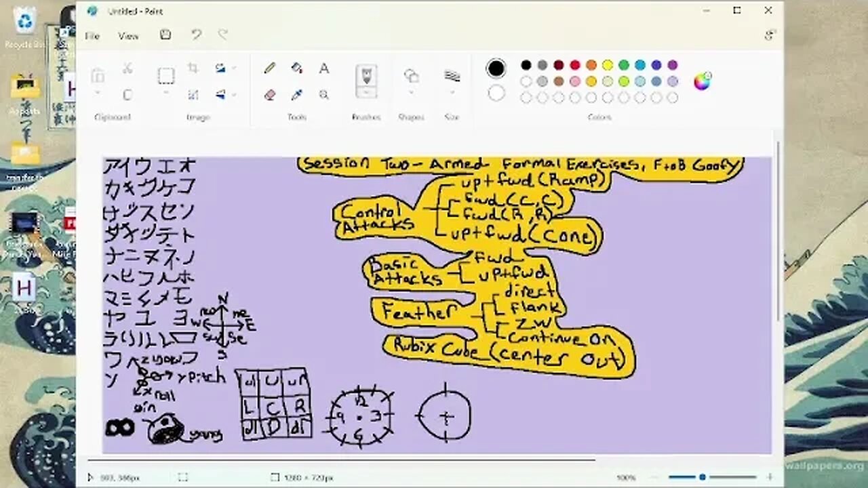Screen dimensions: 868x488
Task: Pick the black palette swatch
Action: pyautogui.click(x=526, y=65)
